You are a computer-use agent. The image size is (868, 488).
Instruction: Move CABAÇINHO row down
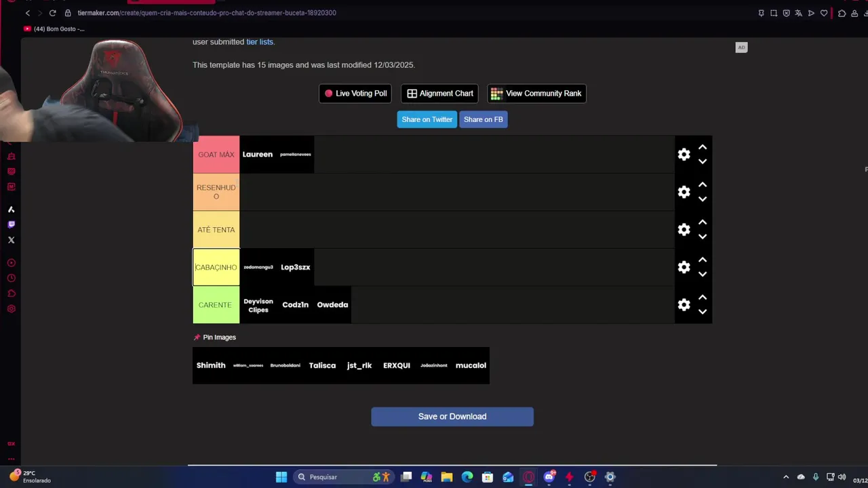pyautogui.click(x=703, y=274)
